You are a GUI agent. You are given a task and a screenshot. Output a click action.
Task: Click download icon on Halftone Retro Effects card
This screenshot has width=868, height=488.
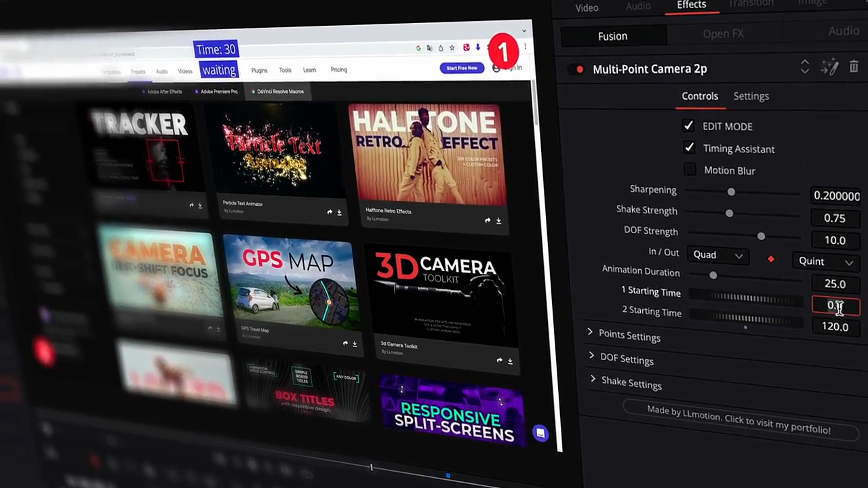pyautogui.click(x=498, y=221)
